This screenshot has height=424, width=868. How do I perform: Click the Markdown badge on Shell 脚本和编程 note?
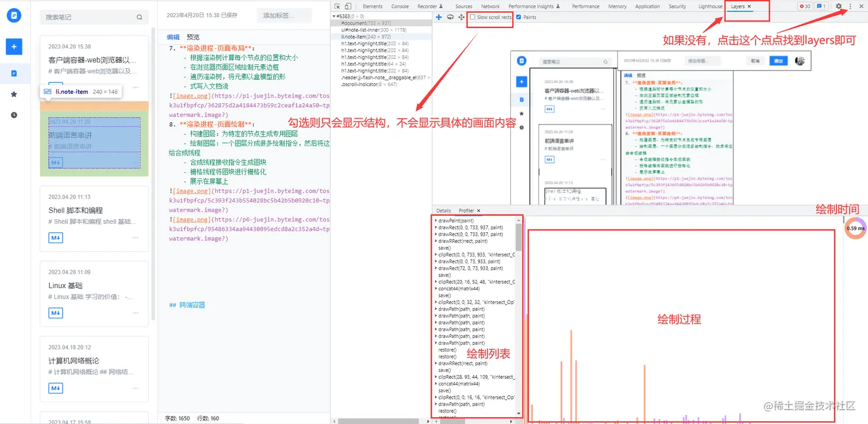click(x=56, y=238)
